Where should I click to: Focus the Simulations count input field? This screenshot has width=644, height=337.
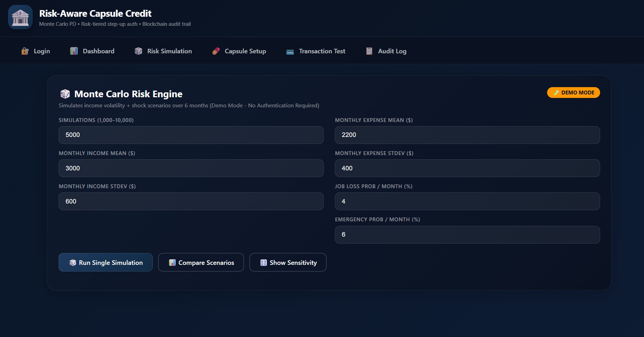point(191,135)
